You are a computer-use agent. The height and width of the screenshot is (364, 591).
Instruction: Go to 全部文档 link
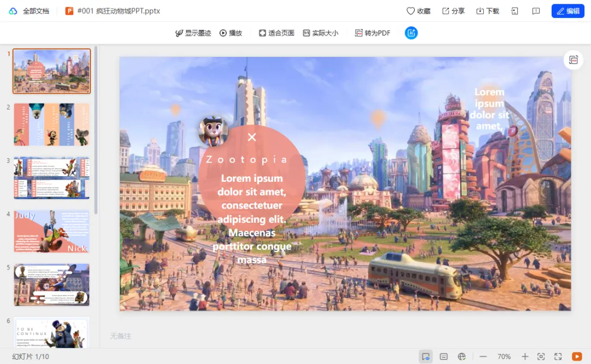(x=36, y=11)
